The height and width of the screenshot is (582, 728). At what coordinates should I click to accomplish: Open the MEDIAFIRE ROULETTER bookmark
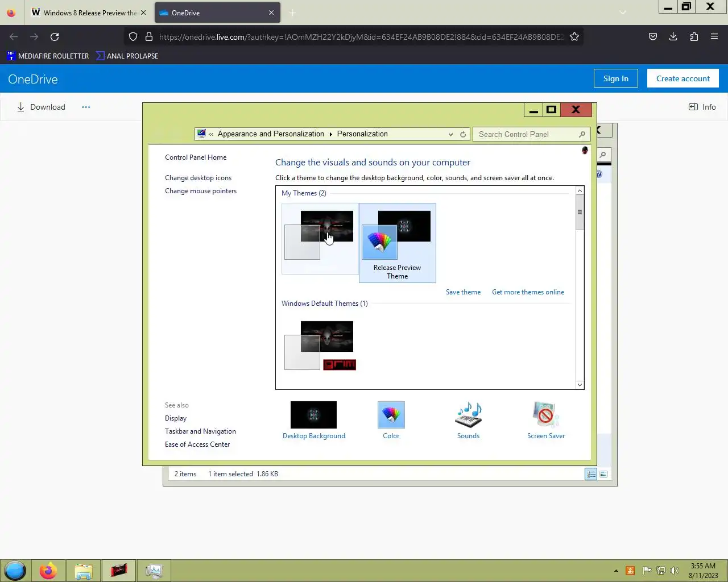[x=48, y=56]
